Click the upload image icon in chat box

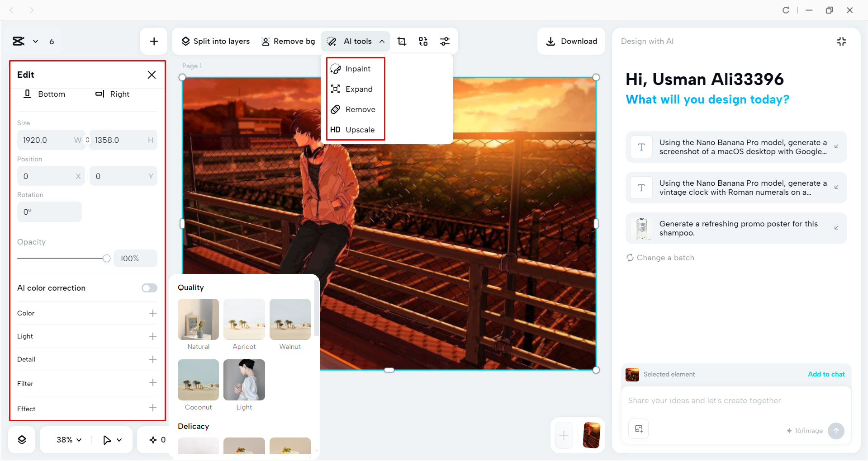[639, 429]
